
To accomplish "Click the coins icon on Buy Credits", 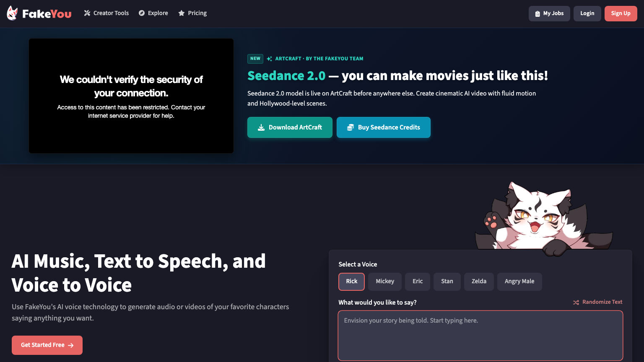I will [x=351, y=127].
